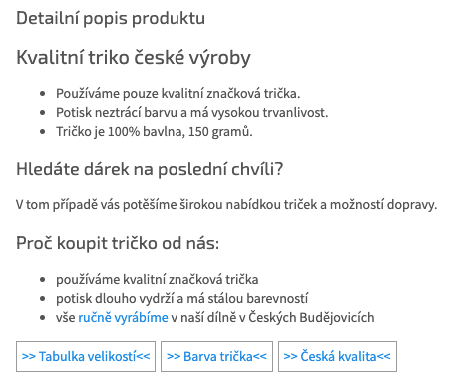Click the potisk dlouho vydrží list item
This screenshot has width=472, height=383.
coord(182,298)
